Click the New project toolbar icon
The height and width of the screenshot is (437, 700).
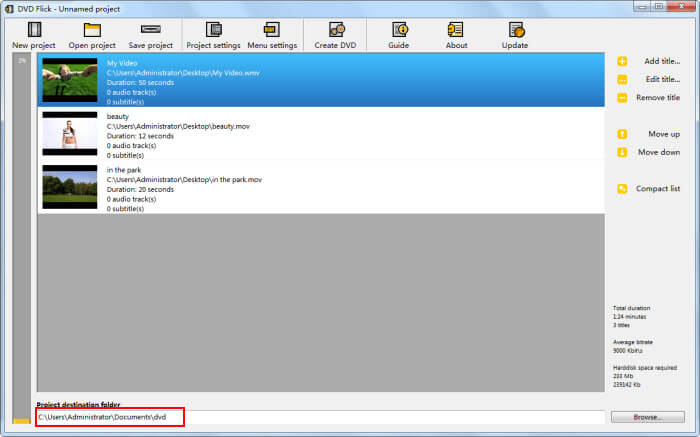(x=34, y=30)
